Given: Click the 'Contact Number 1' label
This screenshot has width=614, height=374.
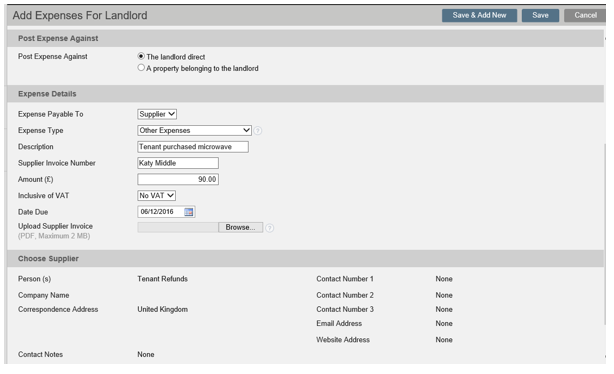Looking at the screenshot, I should pyautogui.click(x=345, y=279).
